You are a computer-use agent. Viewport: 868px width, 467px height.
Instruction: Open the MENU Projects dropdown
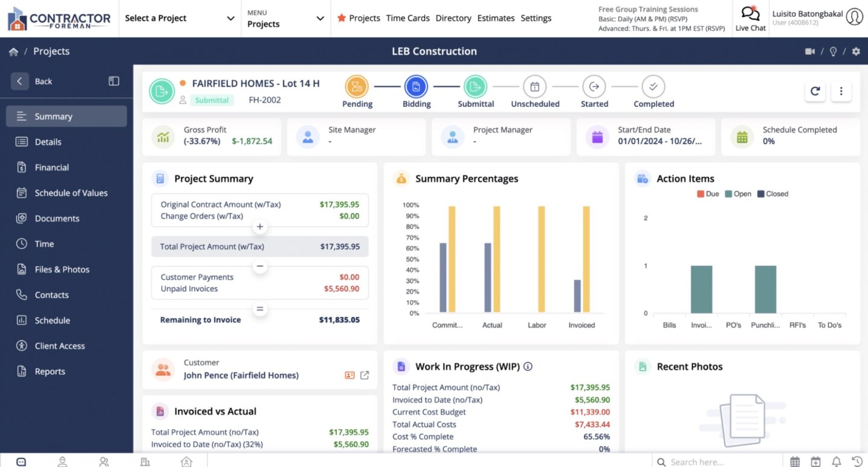click(286, 19)
